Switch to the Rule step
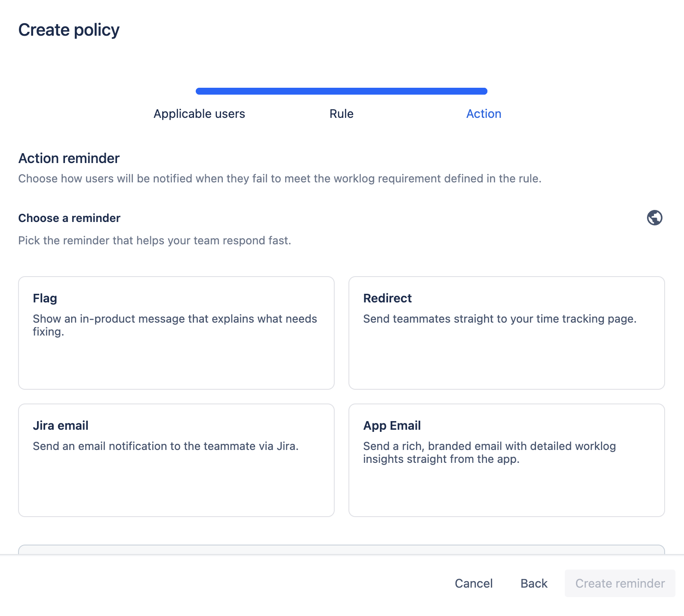The width and height of the screenshot is (684, 616). 341,114
